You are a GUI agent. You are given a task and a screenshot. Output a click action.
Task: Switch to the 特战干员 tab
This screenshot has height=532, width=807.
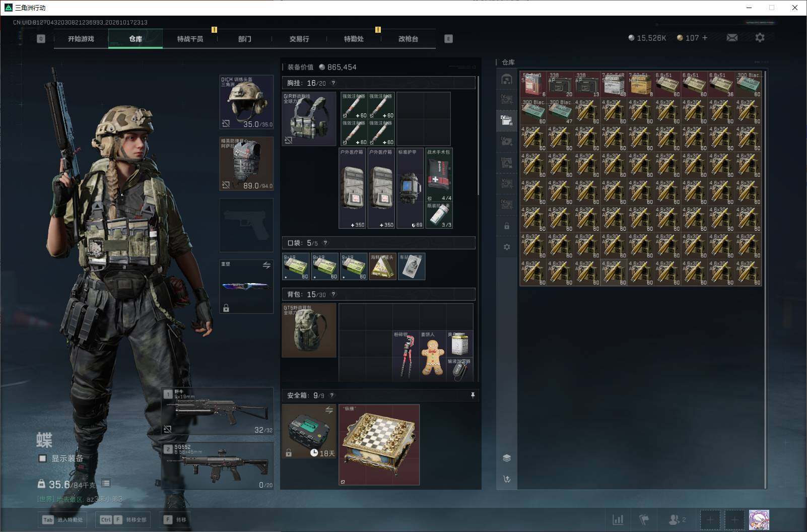(x=190, y=39)
